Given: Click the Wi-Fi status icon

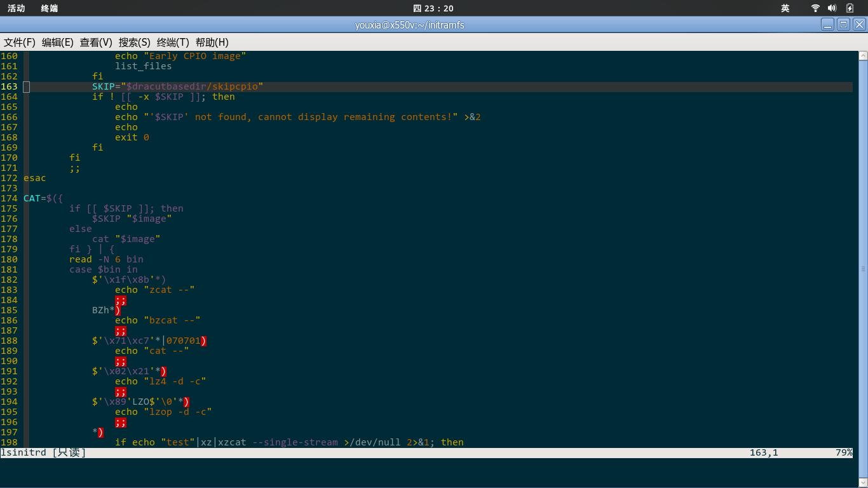Looking at the screenshot, I should point(815,8).
